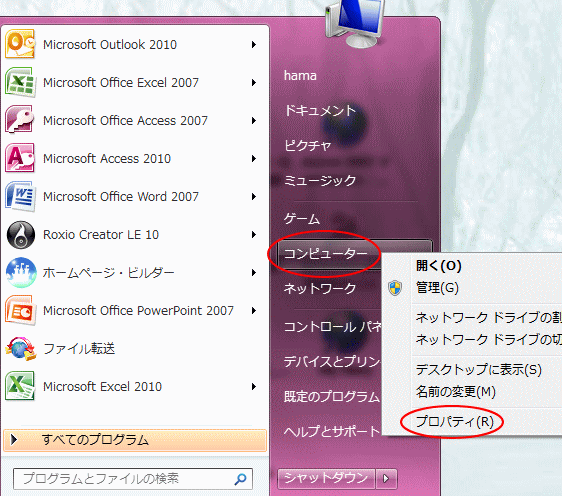562x496 pixels.
Task: Click the ファイル転送 globe icon
Action: 20,348
